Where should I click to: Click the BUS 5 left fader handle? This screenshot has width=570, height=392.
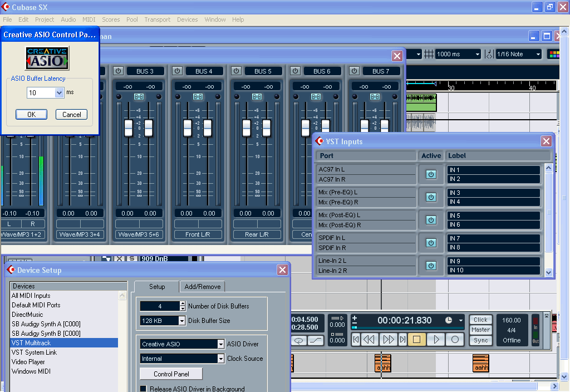pos(247,128)
